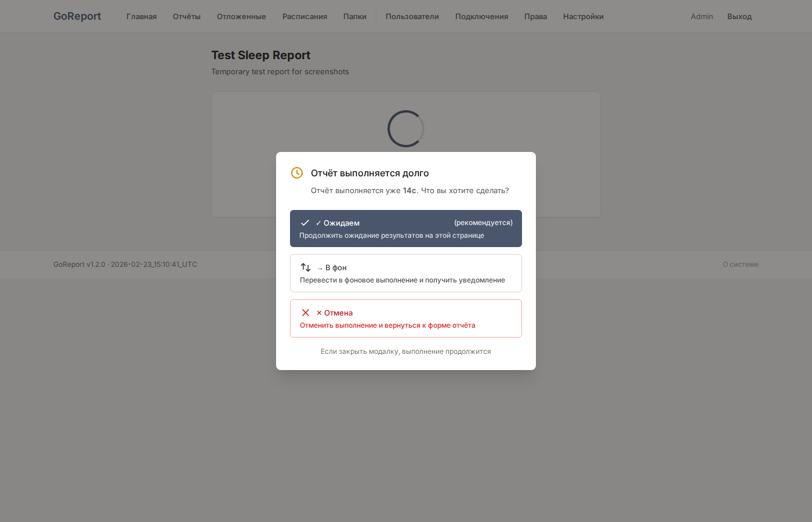Go to Подключения in the navbar
The height and width of the screenshot is (522, 812).
pos(481,17)
